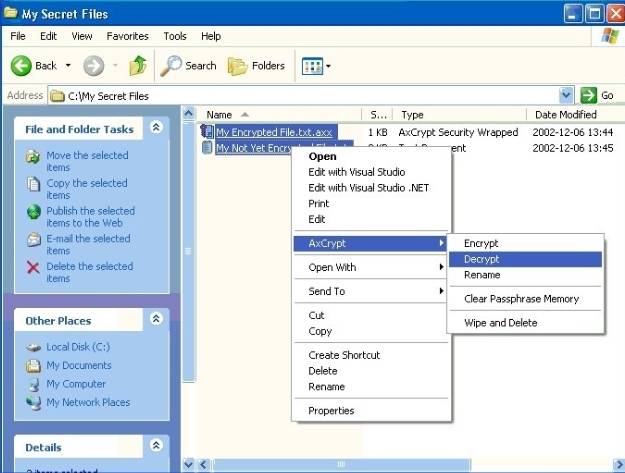Open the Back history dropdown arrow

pos(68,65)
